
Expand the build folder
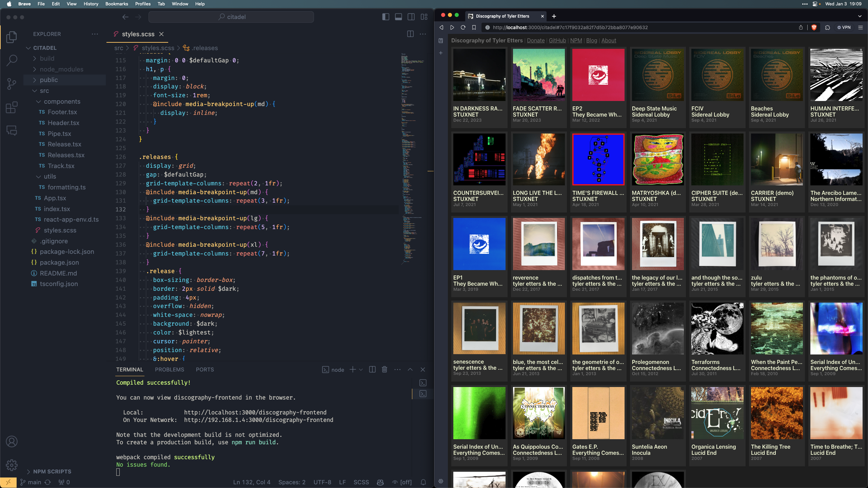[47, 58]
